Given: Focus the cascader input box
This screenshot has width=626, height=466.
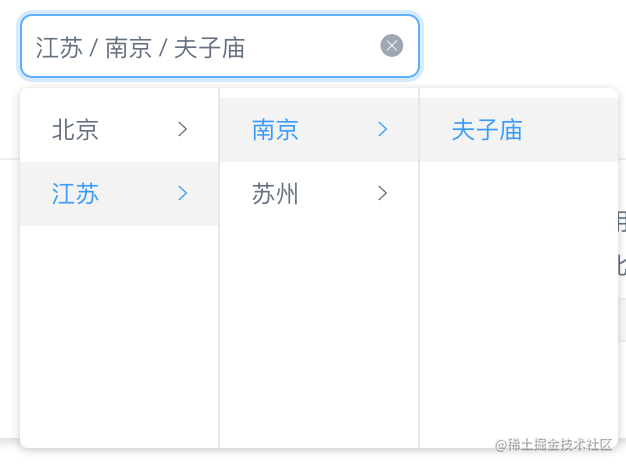Looking at the screenshot, I should tap(220, 46).
